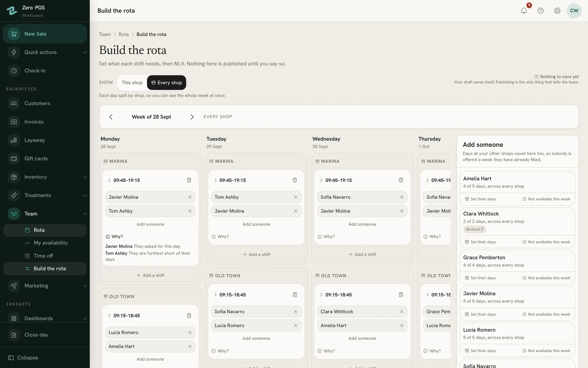Remove Clara Whitlock from Wednesday Old Town shift

(x=402, y=312)
